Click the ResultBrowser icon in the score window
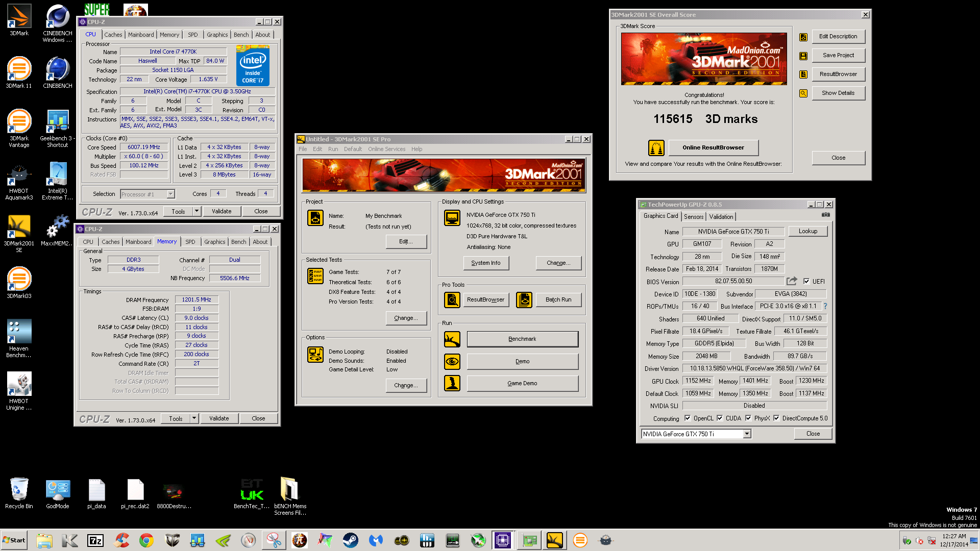 click(803, 74)
